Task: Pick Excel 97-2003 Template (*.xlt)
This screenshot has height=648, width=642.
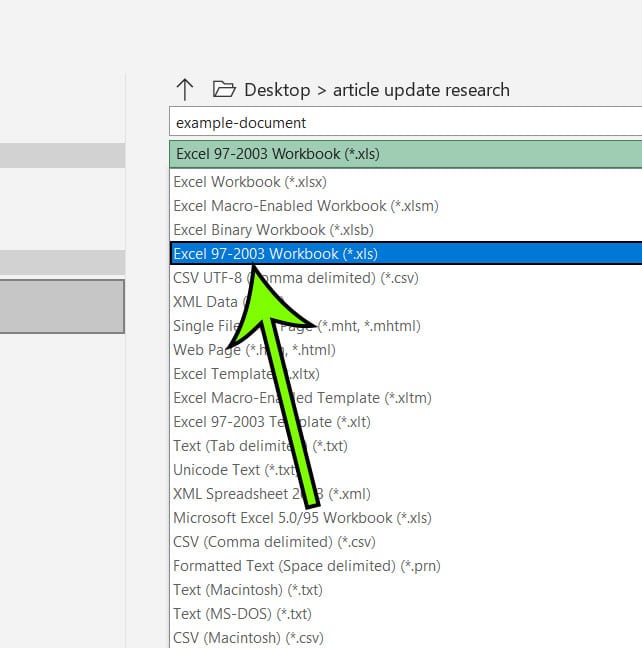Action: click(406, 422)
